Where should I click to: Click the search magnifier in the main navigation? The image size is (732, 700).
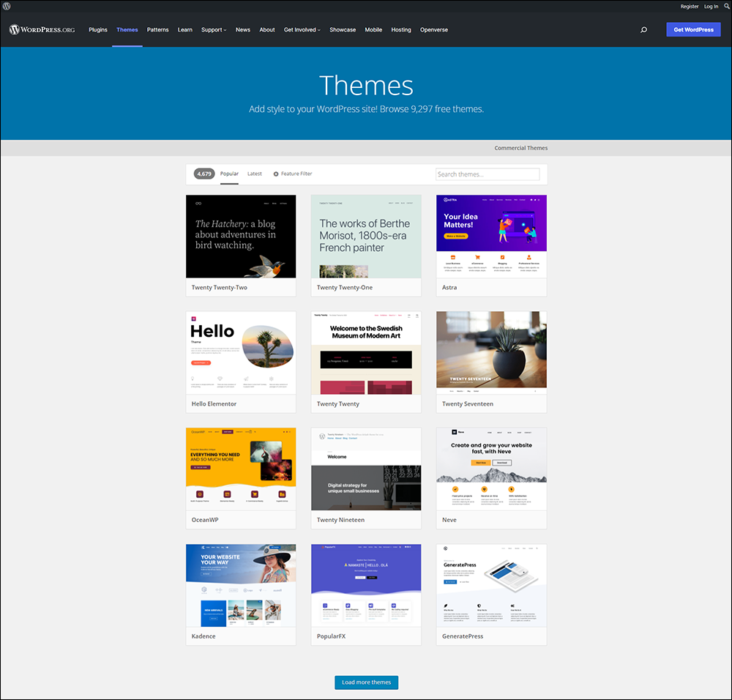(643, 29)
